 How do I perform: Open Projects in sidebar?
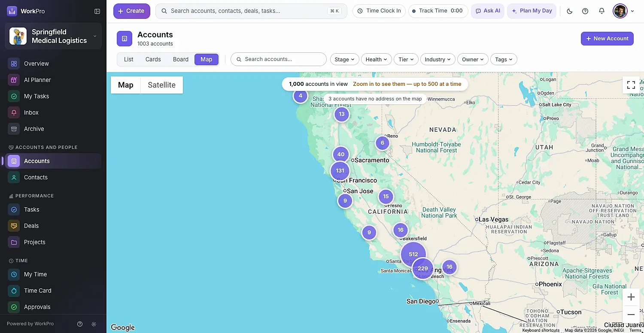53,242
